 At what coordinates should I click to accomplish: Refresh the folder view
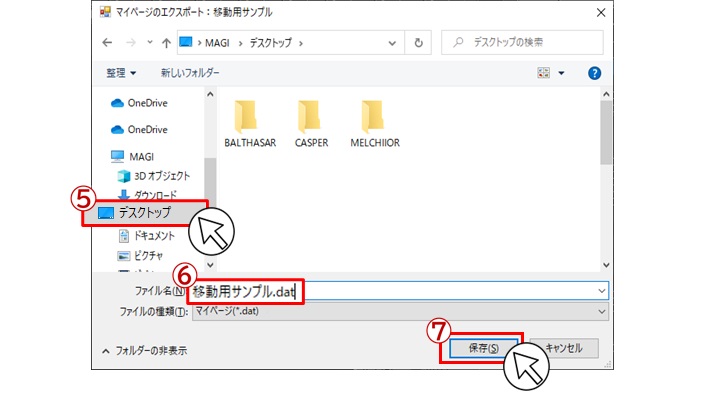418,43
